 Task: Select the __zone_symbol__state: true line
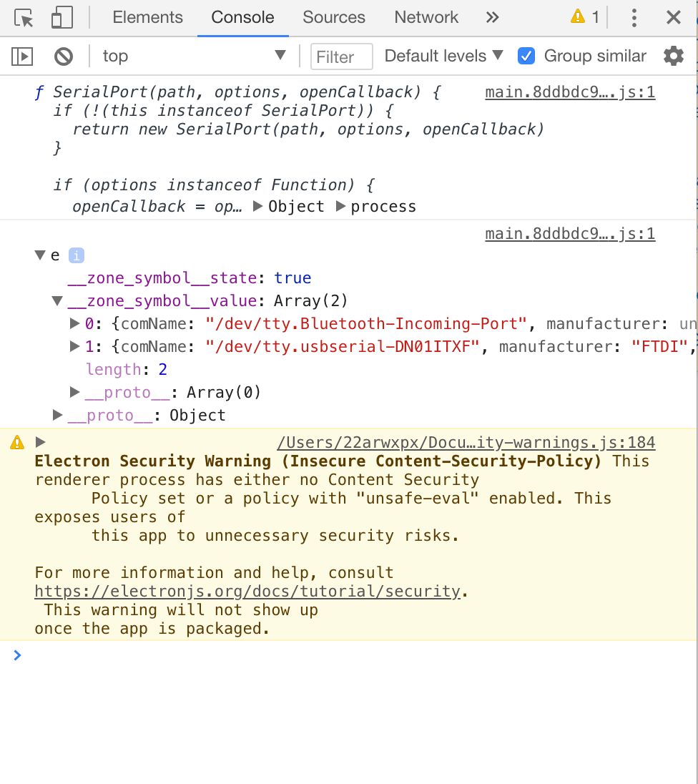point(189,278)
